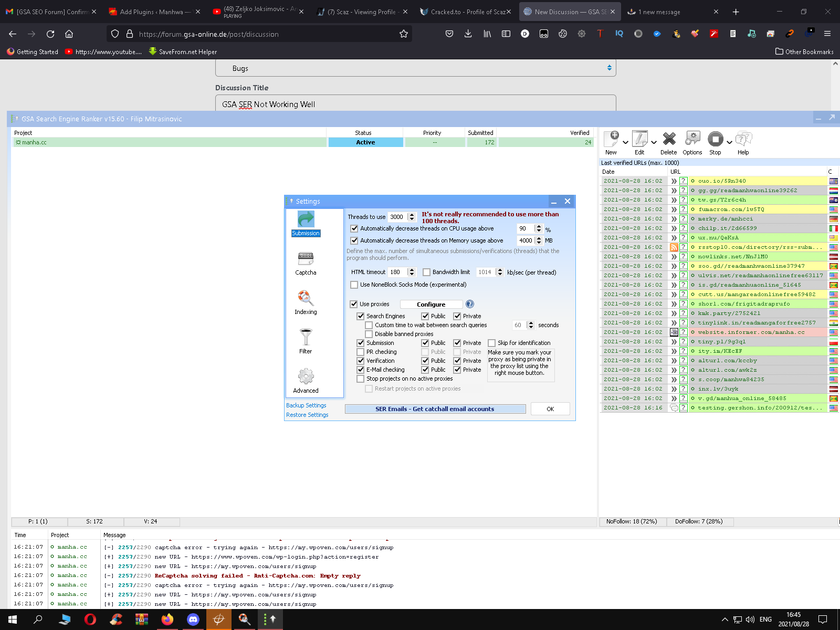Select the Advanced settings section icon
Image resolution: width=840 pixels, height=630 pixels.
[x=306, y=376]
